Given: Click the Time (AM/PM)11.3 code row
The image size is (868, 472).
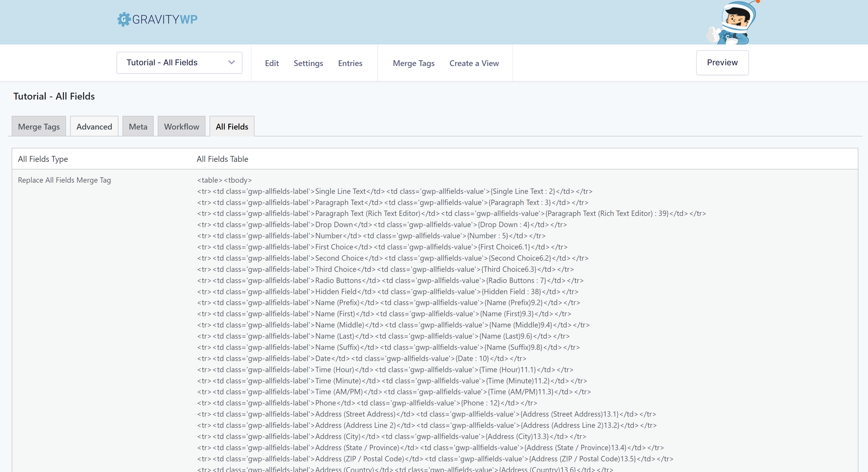Looking at the screenshot, I should click(394, 392).
